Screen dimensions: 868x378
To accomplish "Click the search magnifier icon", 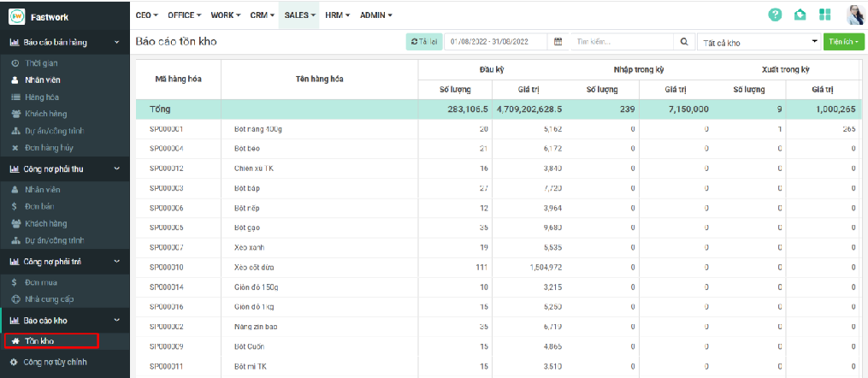I will pos(684,42).
